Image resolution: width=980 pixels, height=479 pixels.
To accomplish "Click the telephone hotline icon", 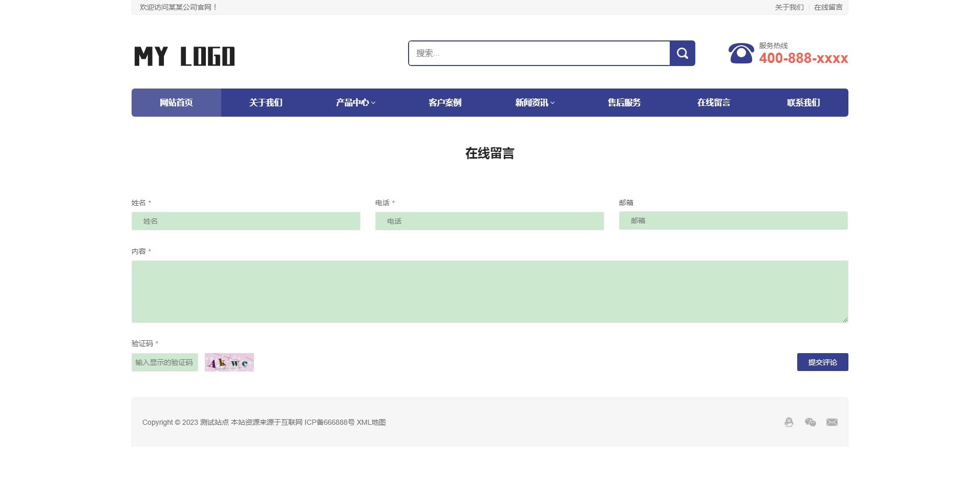I will pyautogui.click(x=741, y=53).
